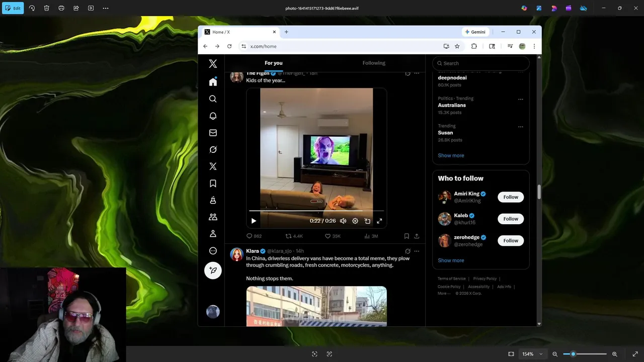Screen dimensions: 644x362
Task: Reply to the post with 862 comments
Action: [x=254, y=236]
